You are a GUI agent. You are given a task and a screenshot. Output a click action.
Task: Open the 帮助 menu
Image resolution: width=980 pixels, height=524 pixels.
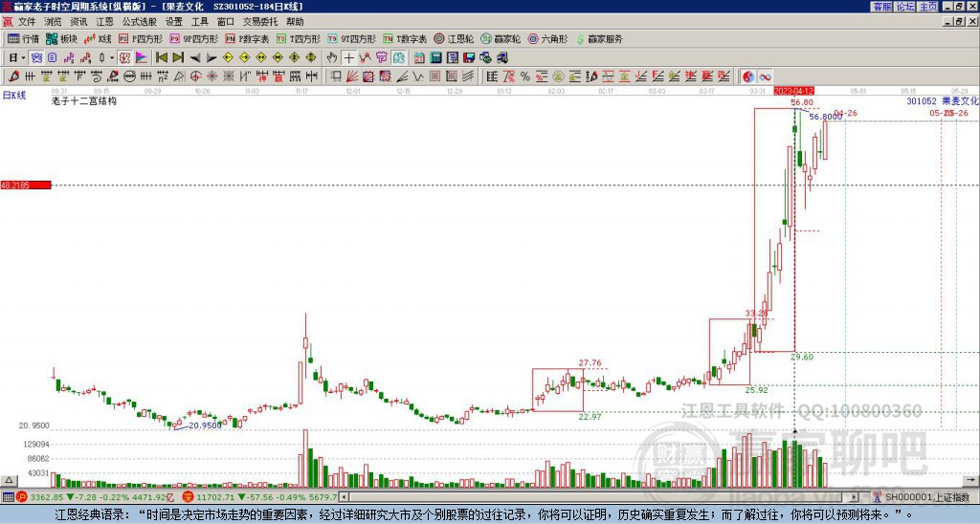[x=295, y=22]
